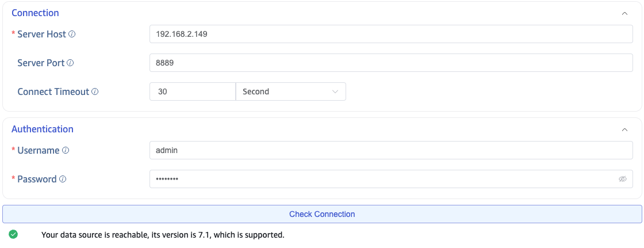Click the green success check icon
Screen dimensions: 644x248
13,235
